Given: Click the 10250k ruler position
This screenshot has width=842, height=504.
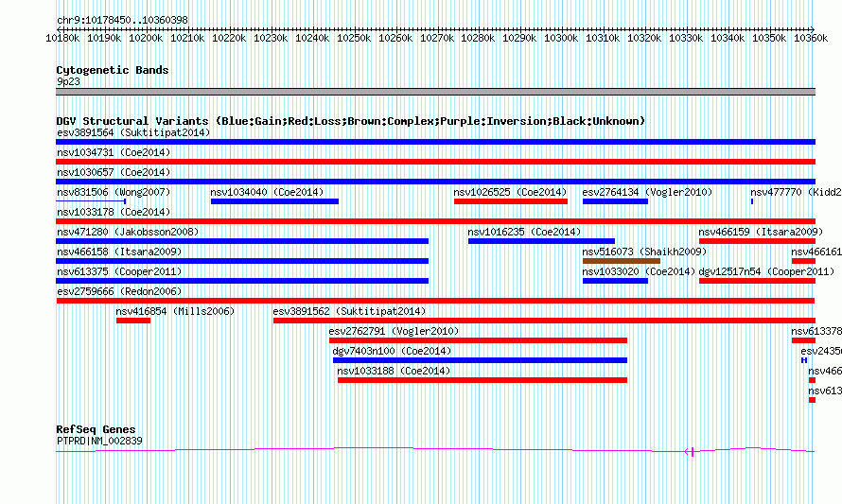Looking at the screenshot, I should click(354, 38).
